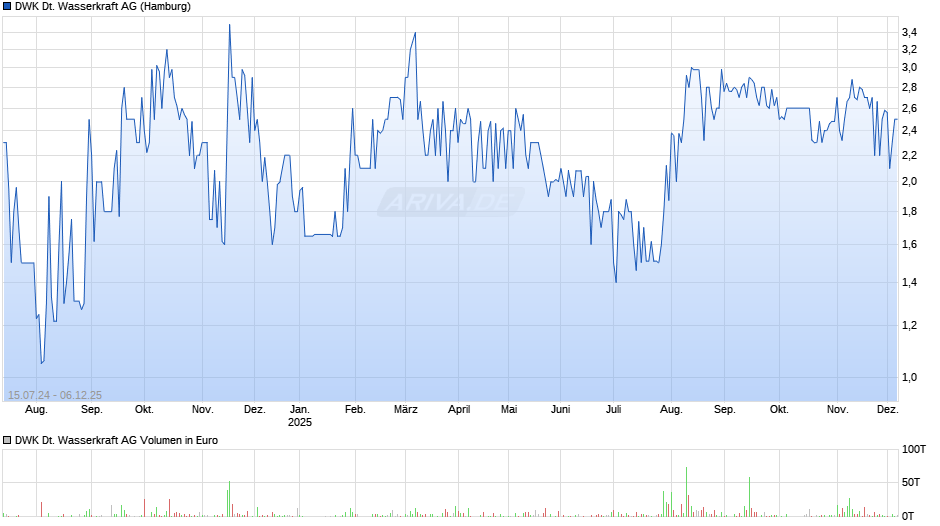
Task: Click the y-axis value 2,4
Action: pyautogui.click(x=909, y=131)
